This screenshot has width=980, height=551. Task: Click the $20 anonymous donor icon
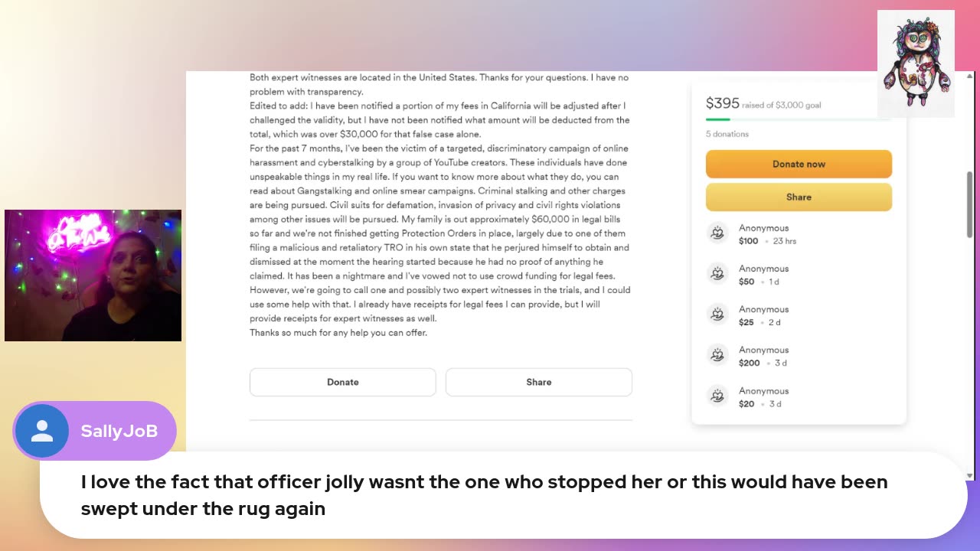coord(717,396)
